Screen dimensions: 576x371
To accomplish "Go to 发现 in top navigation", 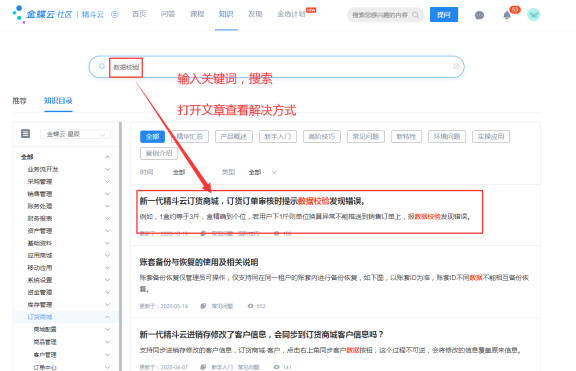I will click(x=255, y=14).
